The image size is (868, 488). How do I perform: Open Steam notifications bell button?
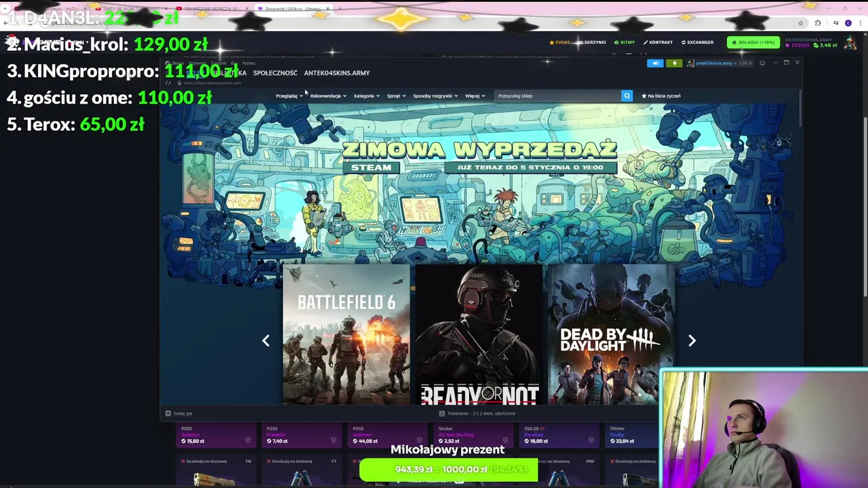tap(674, 63)
